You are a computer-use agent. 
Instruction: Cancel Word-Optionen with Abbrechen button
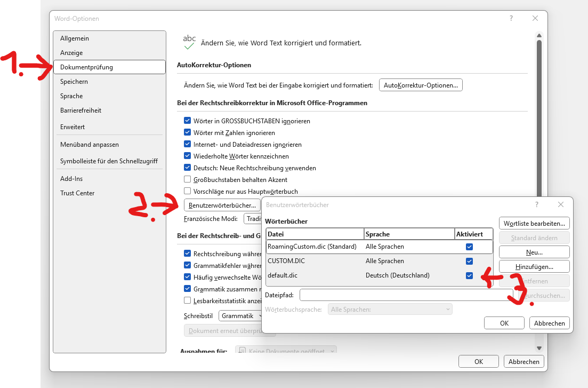click(524, 362)
